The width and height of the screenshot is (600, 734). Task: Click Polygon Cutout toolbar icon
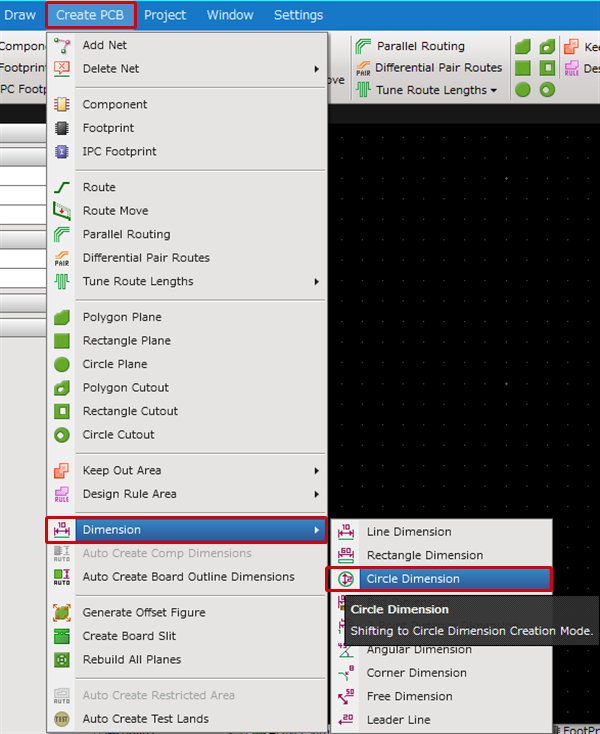tap(547, 46)
